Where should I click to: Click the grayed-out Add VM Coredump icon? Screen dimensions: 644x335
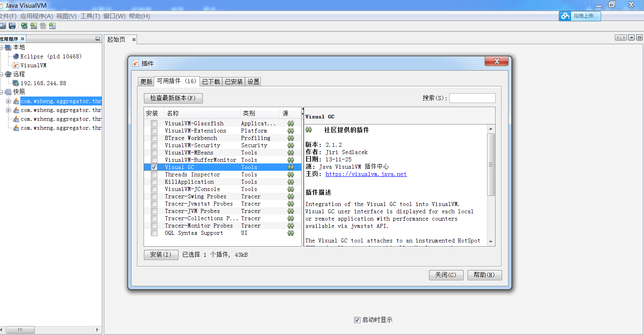(43, 26)
